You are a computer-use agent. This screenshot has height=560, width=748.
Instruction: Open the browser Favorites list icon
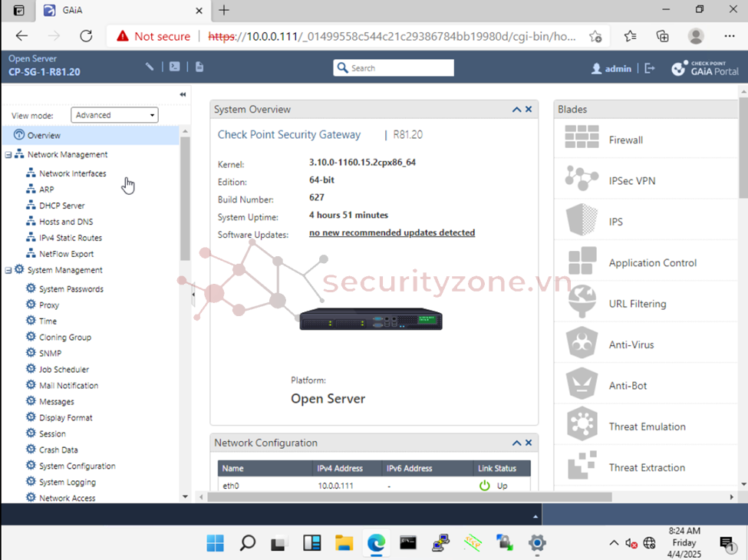[x=630, y=36]
